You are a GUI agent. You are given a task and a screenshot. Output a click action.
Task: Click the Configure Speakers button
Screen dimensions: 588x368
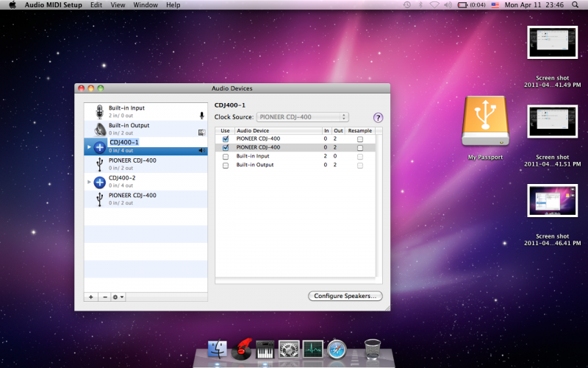[x=345, y=296]
